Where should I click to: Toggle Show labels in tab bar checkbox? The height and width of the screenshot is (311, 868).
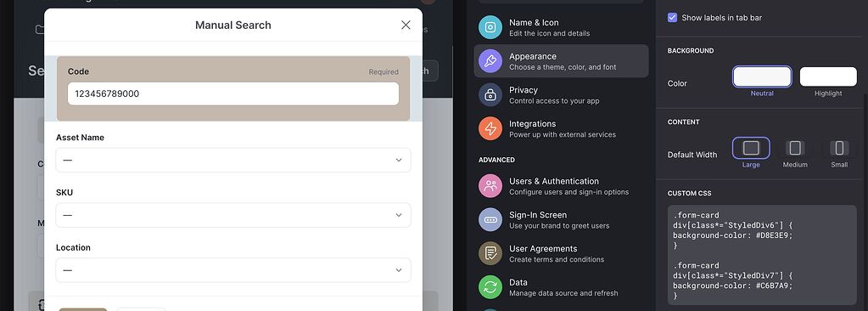click(x=672, y=18)
